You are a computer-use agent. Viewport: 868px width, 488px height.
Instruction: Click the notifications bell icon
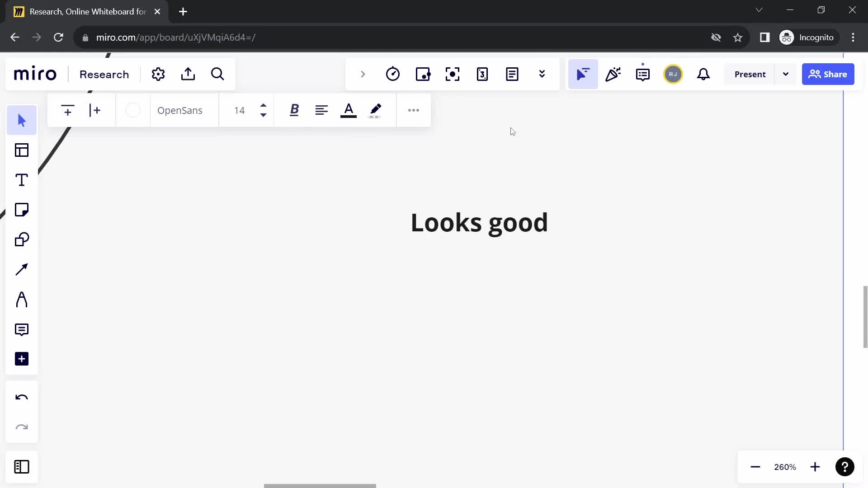point(703,74)
